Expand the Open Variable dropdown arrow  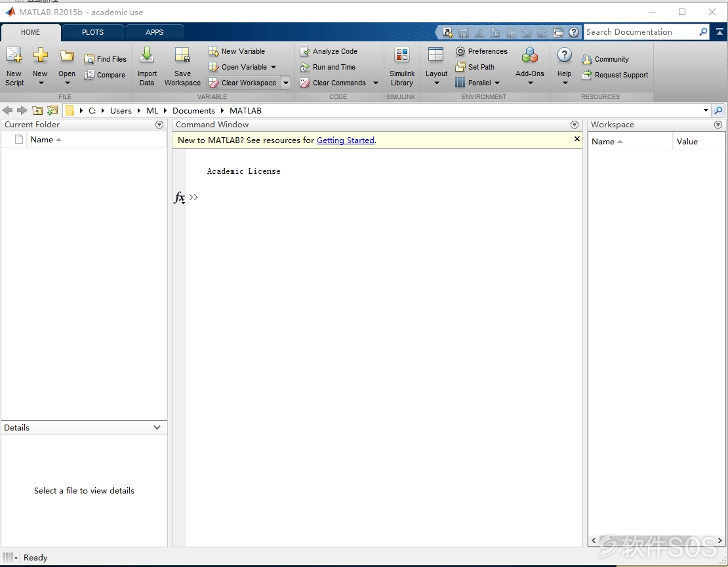coord(273,67)
